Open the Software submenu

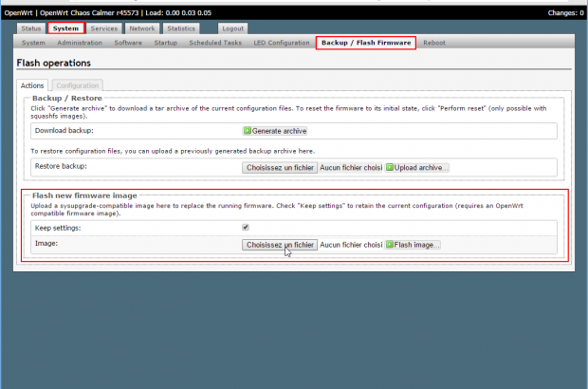pyautogui.click(x=128, y=43)
